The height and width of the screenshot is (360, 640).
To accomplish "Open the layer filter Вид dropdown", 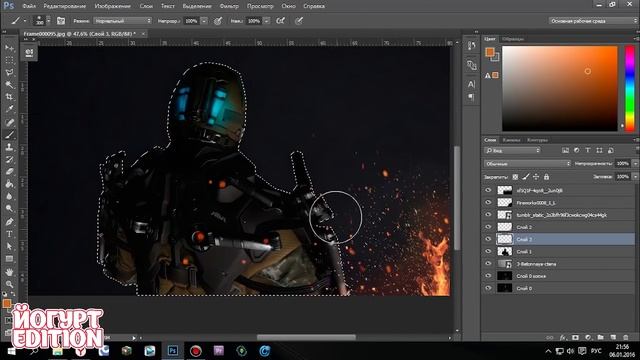I will click(x=512, y=151).
